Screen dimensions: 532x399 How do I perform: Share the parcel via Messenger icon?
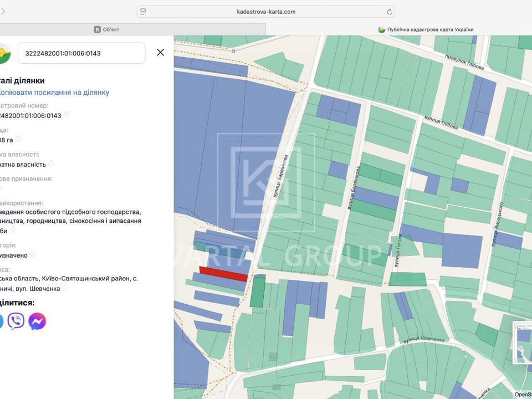37,321
